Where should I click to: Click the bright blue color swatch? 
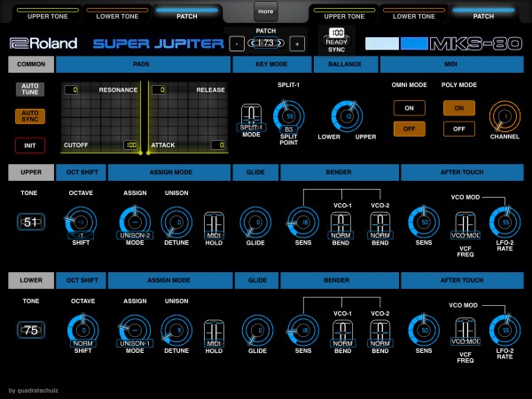click(414, 43)
